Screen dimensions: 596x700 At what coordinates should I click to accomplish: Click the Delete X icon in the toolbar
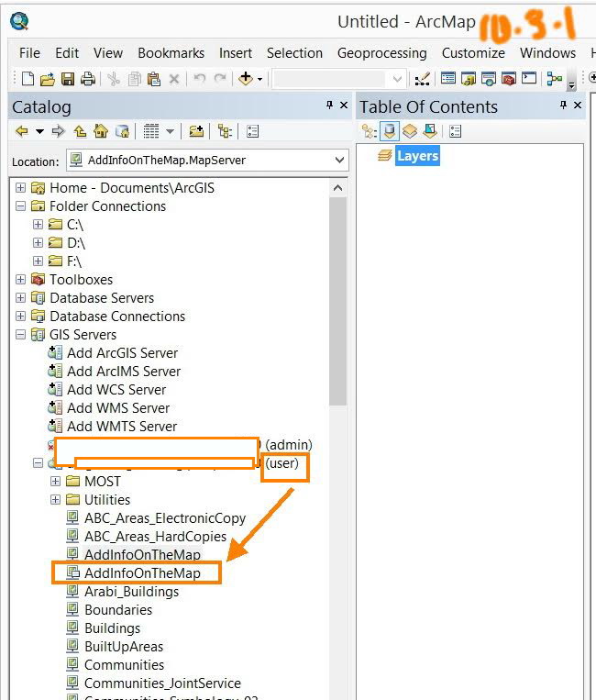pos(174,80)
